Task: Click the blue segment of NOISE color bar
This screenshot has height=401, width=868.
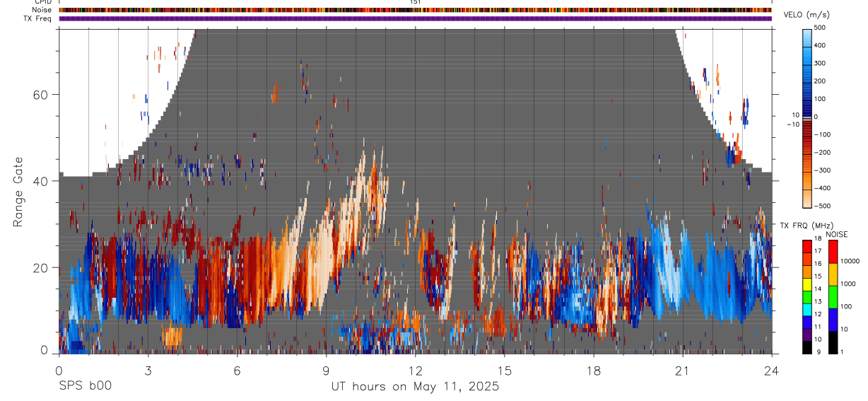Action: click(832, 319)
